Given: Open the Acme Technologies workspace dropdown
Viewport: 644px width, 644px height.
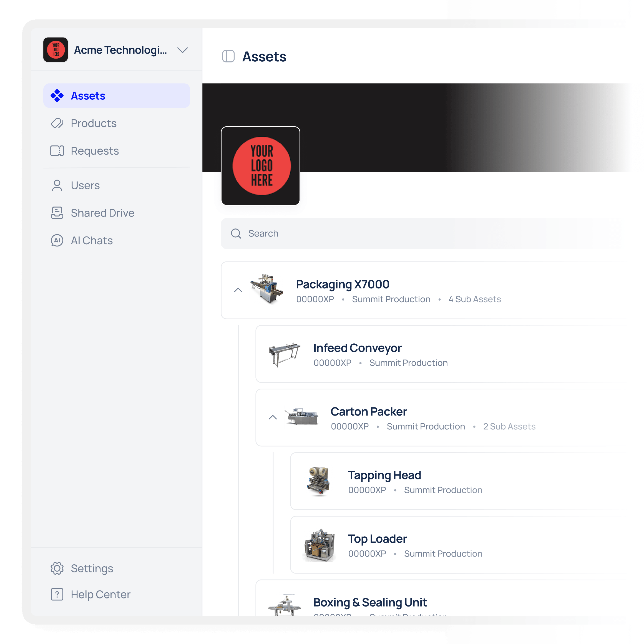Looking at the screenshot, I should coord(183,50).
